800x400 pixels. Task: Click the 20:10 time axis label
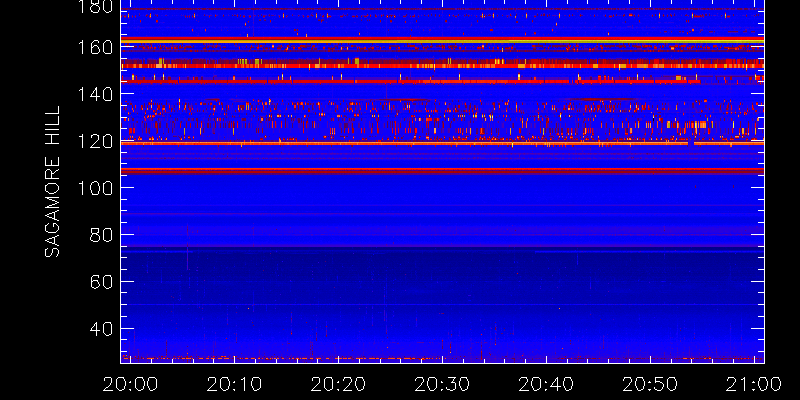234,384
